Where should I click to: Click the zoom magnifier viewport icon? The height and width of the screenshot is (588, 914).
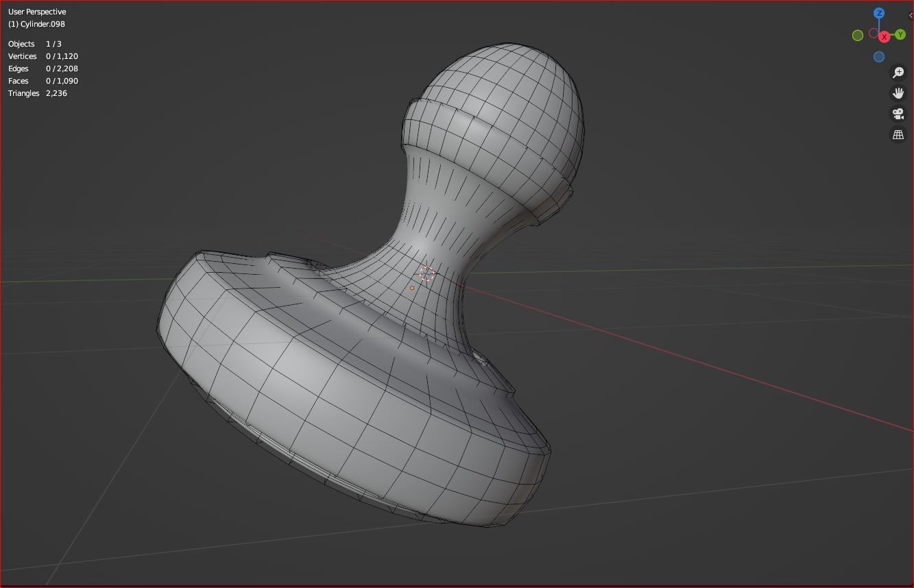point(898,73)
